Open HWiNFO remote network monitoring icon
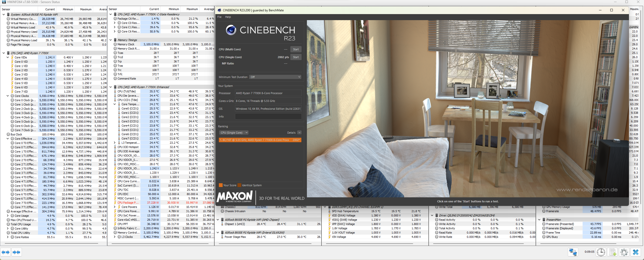This screenshot has height=260, width=644. [x=573, y=252]
